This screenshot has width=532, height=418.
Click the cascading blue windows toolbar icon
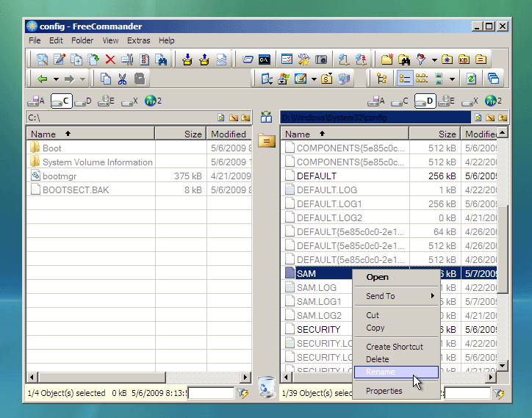493,79
